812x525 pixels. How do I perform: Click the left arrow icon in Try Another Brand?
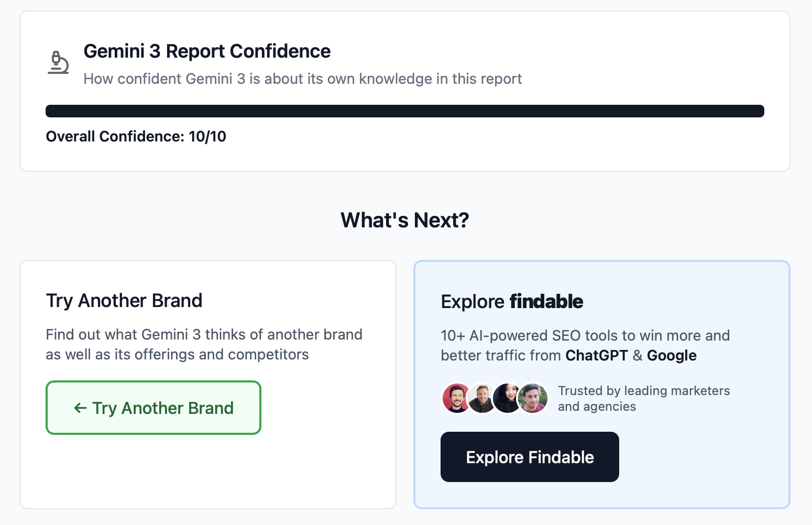pyautogui.click(x=80, y=408)
